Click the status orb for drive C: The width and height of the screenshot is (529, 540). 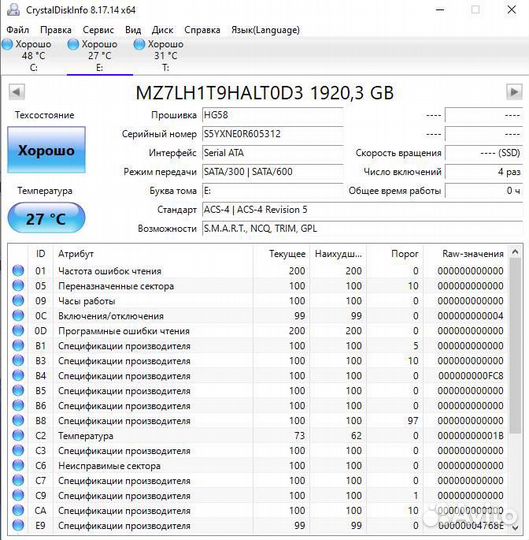(7, 44)
